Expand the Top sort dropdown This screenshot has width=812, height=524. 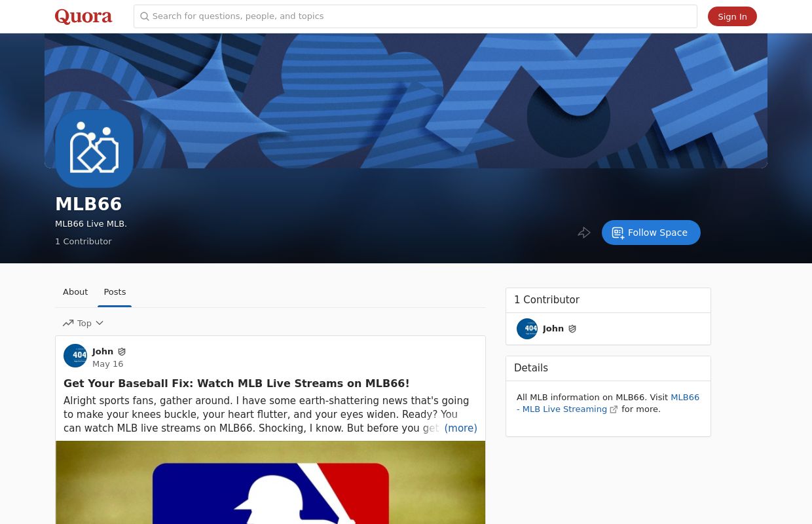(x=99, y=323)
